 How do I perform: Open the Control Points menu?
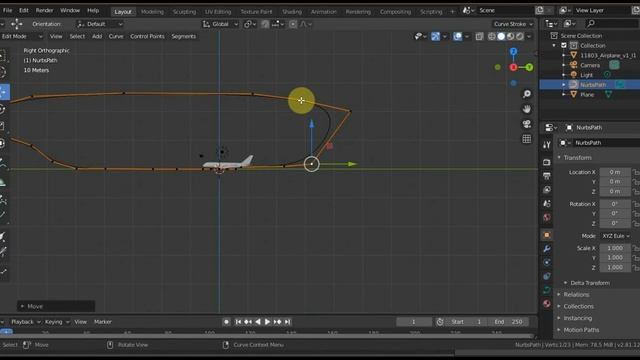(147, 36)
